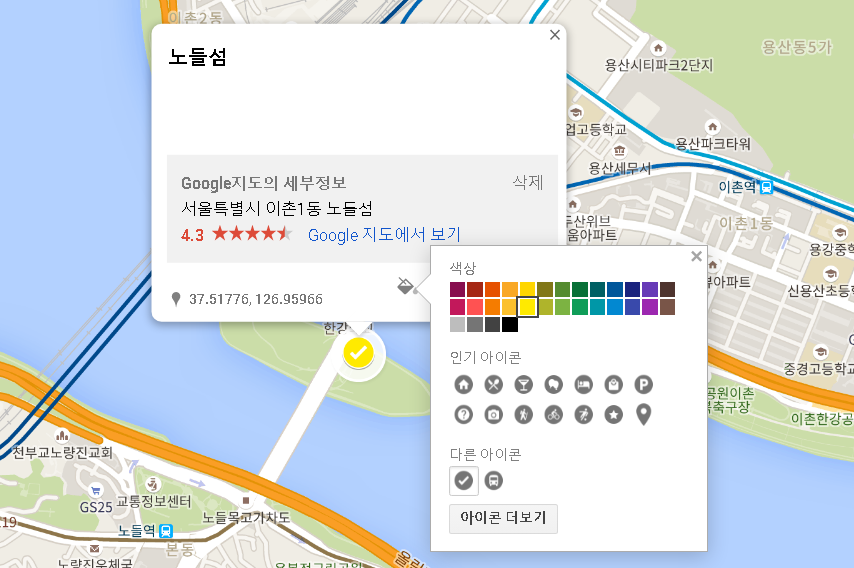Pick the selected bright yellow swatch
This screenshot has height=568, width=854.
click(x=527, y=307)
